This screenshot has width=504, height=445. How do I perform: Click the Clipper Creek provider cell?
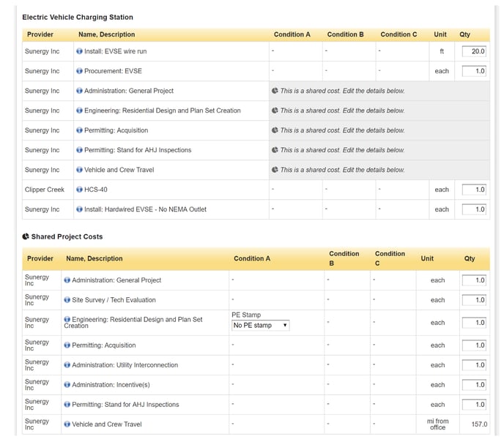(45, 190)
